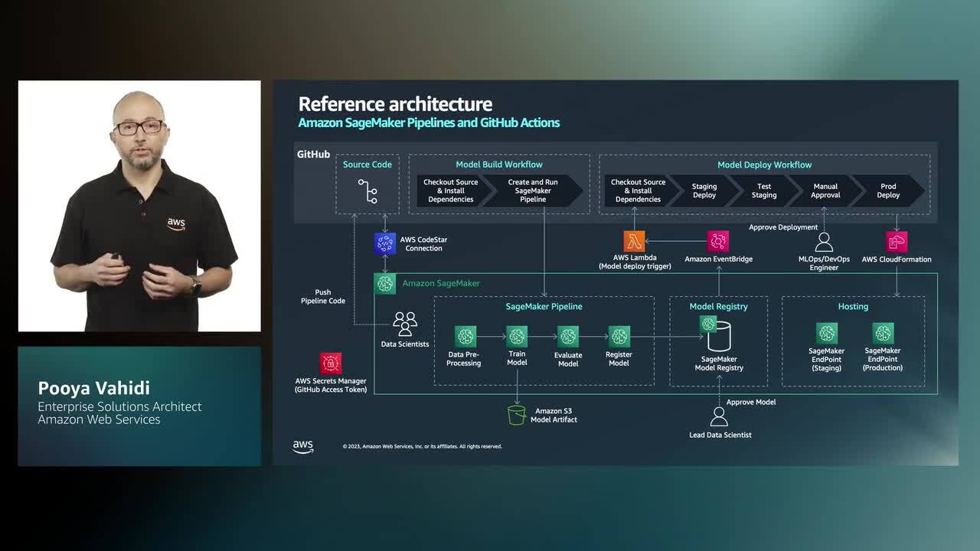The width and height of the screenshot is (980, 551).
Task: Click the MLOps/DevOps Engineer person icon
Action: click(x=824, y=243)
